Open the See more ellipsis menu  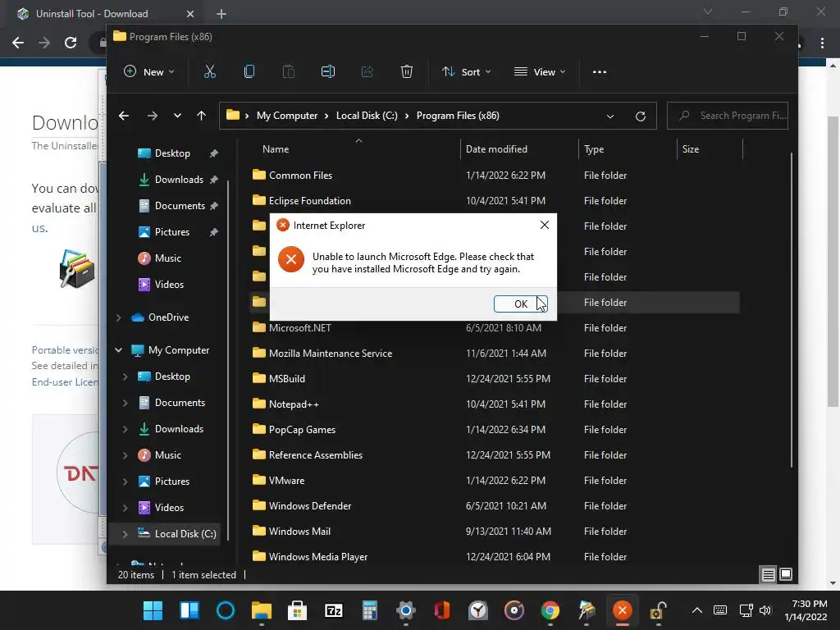(600, 72)
